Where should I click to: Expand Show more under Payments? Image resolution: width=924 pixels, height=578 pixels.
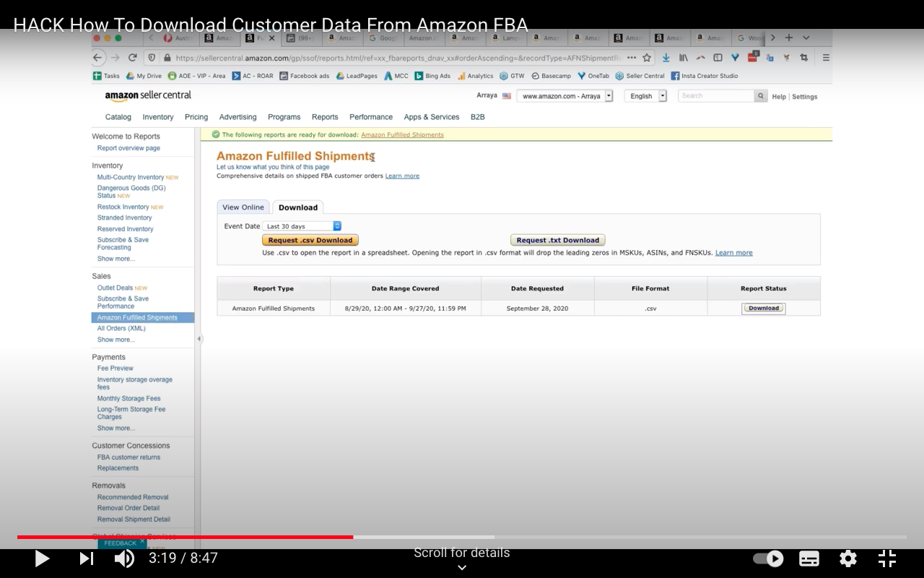[x=116, y=428]
